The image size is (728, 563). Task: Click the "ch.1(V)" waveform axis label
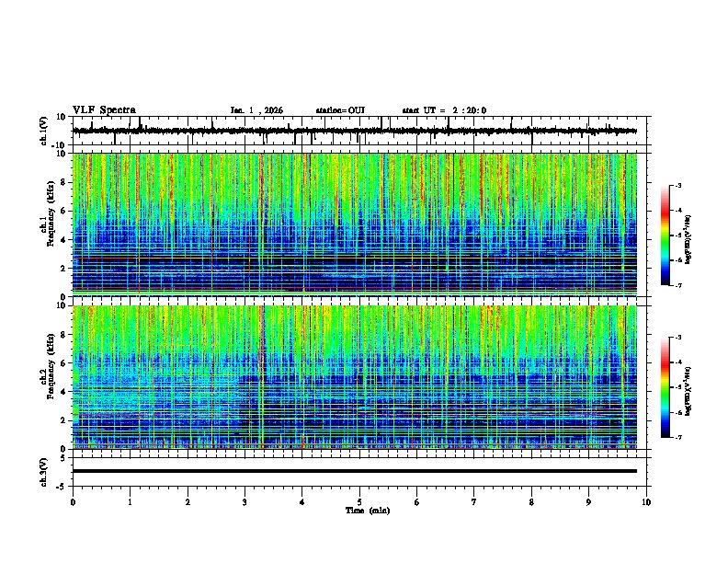44,131
